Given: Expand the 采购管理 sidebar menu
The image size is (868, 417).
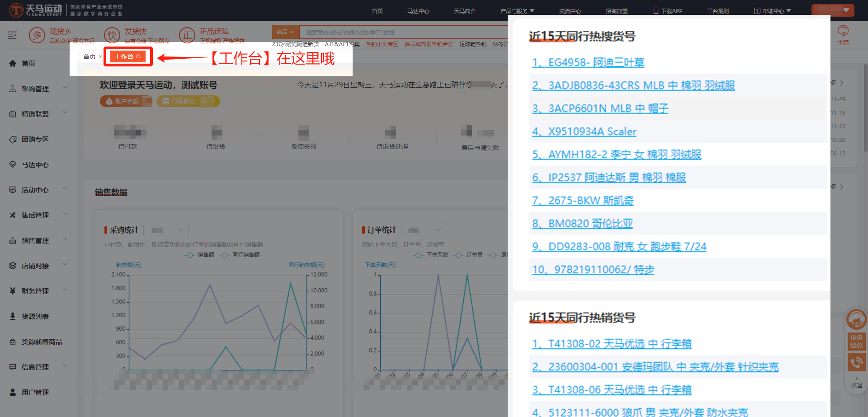Looking at the screenshot, I should tap(65, 87).
